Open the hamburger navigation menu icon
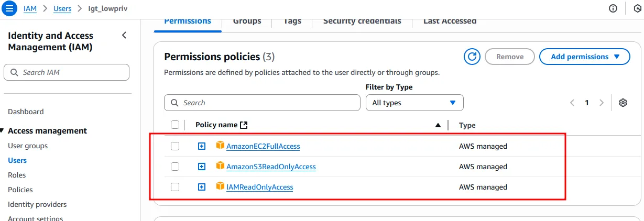 pyautogui.click(x=10, y=8)
